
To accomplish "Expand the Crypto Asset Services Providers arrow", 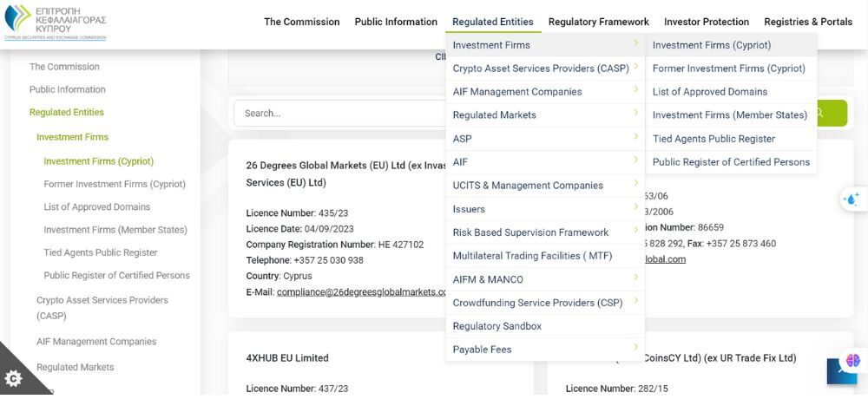I will pyautogui.click(x=635, y=67).
